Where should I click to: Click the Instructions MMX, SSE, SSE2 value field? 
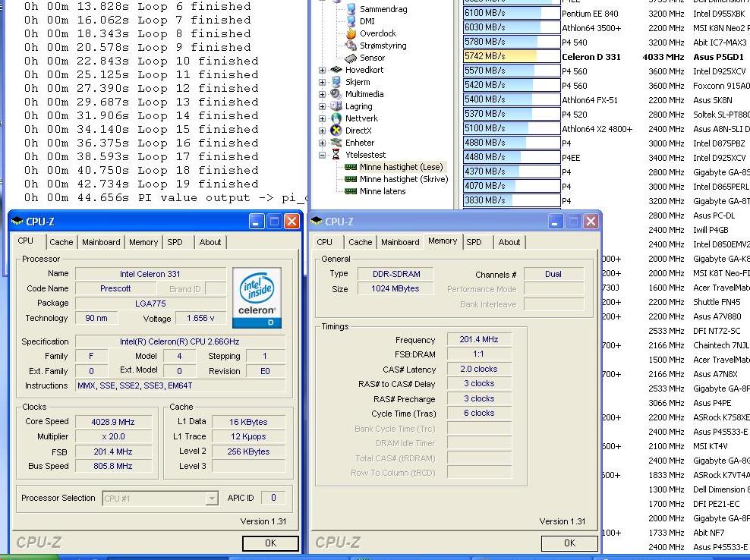[181, 385]
